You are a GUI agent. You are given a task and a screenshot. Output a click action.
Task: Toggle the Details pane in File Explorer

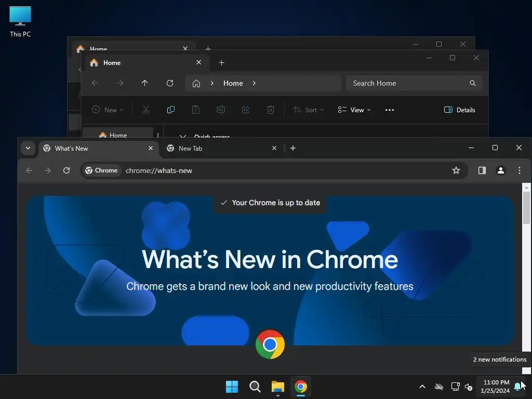point(459,110)
